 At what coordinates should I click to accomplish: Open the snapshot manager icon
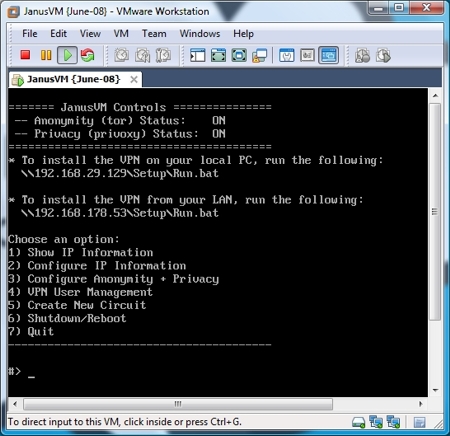(x=163, y=55)
